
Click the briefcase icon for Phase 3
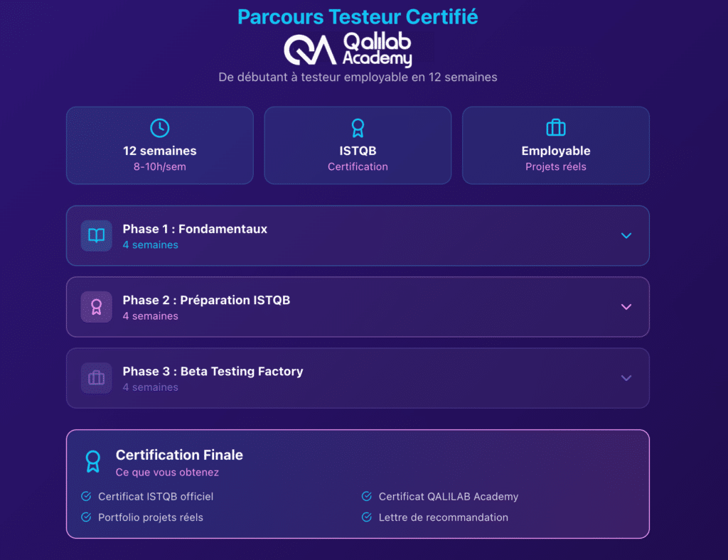click(96, 378)
